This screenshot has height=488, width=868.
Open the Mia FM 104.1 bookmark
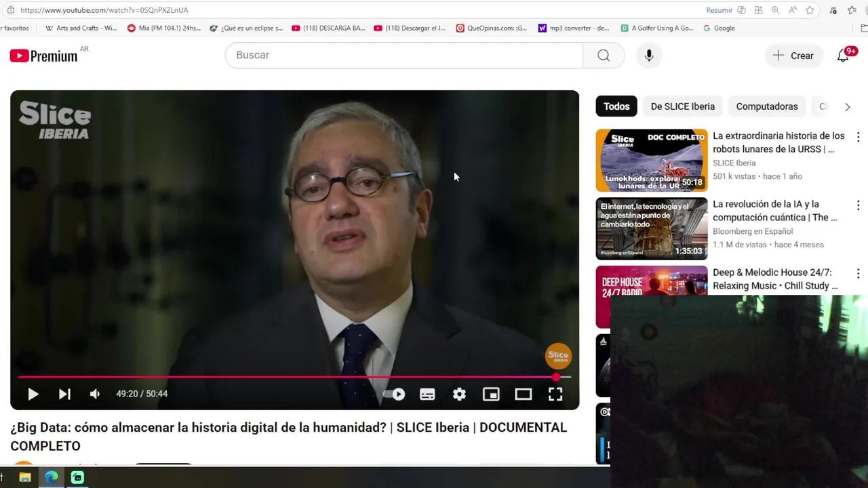tap(164, 28)
